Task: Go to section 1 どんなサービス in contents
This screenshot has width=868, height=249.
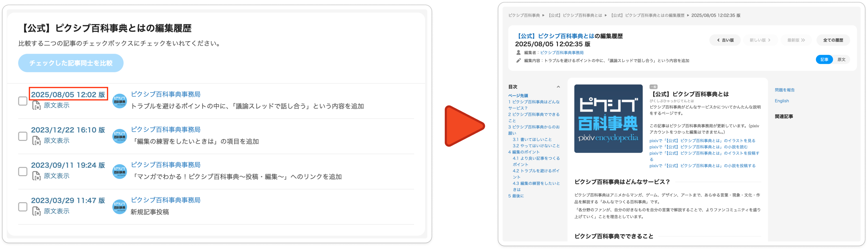Action: point(534,105)
